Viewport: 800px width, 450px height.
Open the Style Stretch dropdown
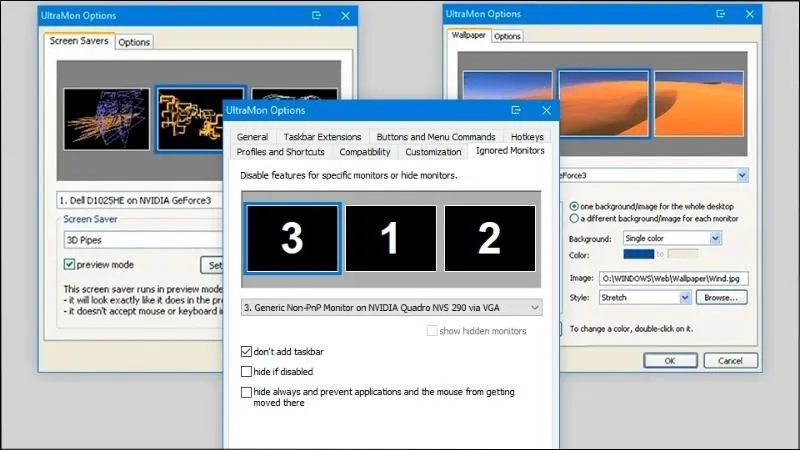(x=685, y=297)
